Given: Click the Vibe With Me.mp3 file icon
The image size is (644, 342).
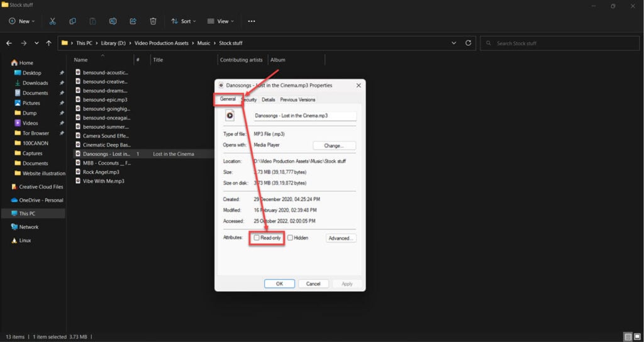Looking at the screenshot, I should click(78, 181).
